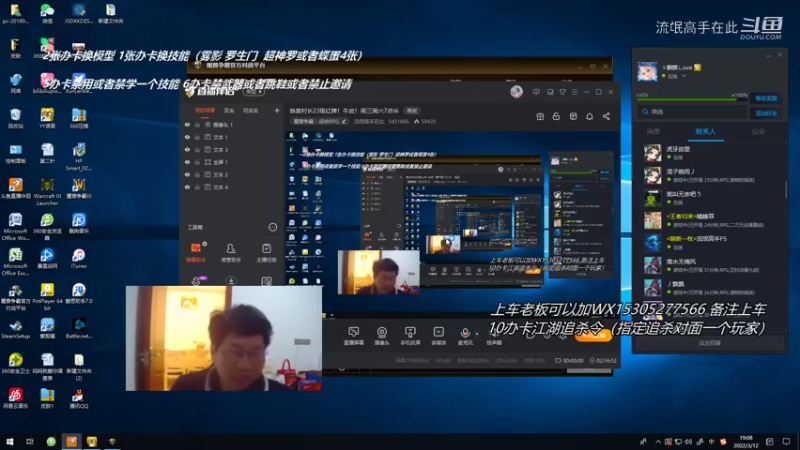The height and width of the screenshot is (450, 800).
Task: Open the Action Center notification icon
Action: [786, 442]
